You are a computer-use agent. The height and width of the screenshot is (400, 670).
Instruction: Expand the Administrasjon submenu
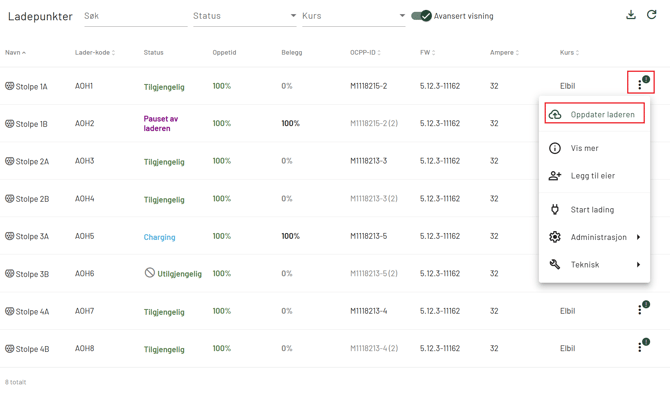598,237
